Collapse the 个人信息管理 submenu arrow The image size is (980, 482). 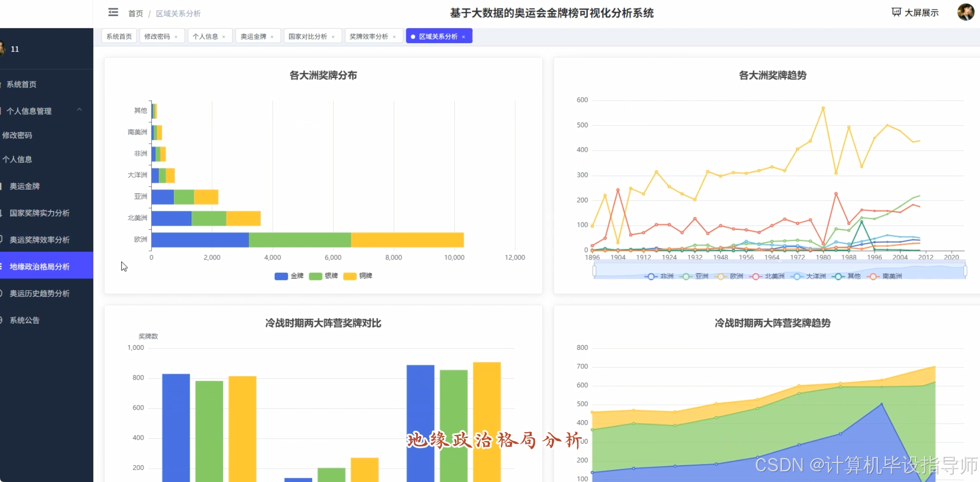coord(79,110)
